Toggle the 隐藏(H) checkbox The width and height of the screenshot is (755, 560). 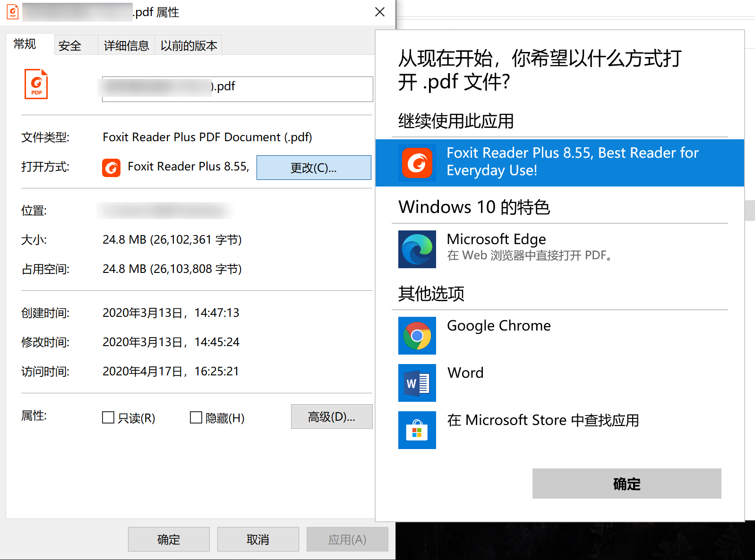pyautogui.click(x=196, y=417)
